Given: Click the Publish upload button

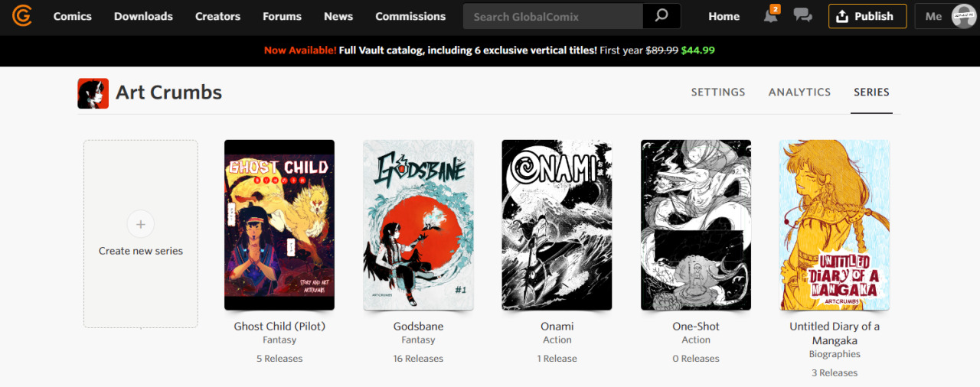Looking at the screenshot, I should coord(867,16).
